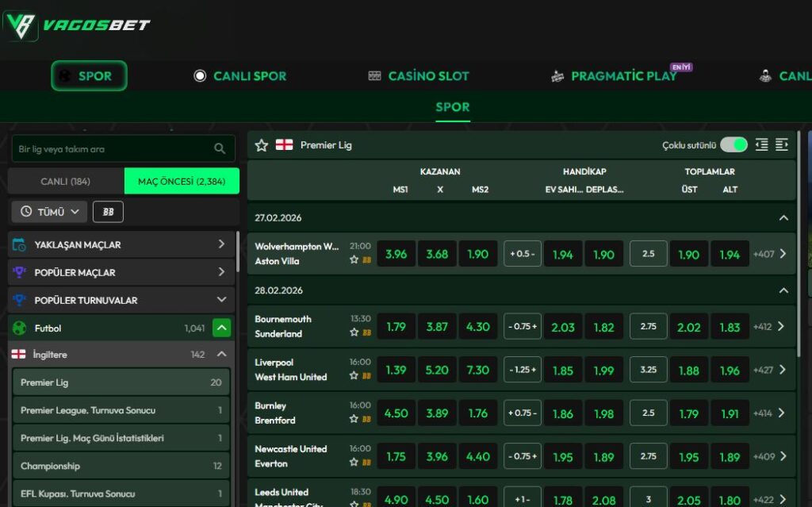Click the Casino Slot machine icon
The image size is (812, 507).
[374, 75]
